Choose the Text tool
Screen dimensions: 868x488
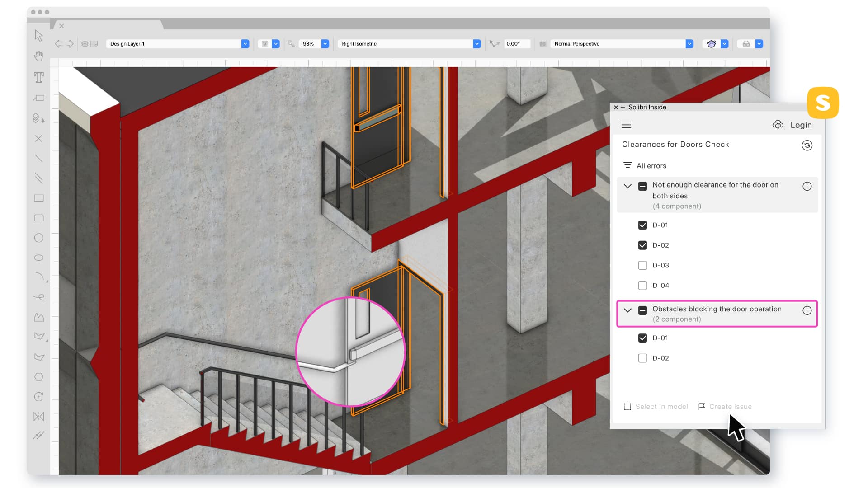coord(39,77)
